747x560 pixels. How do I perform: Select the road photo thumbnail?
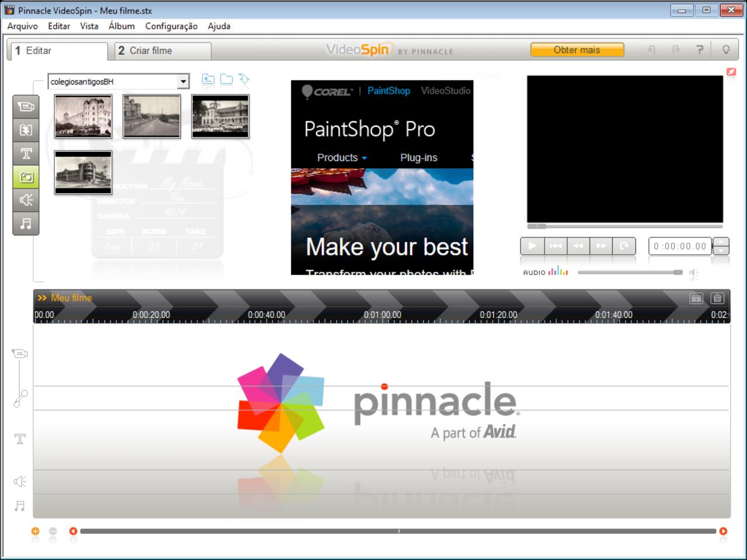(152, 117)
